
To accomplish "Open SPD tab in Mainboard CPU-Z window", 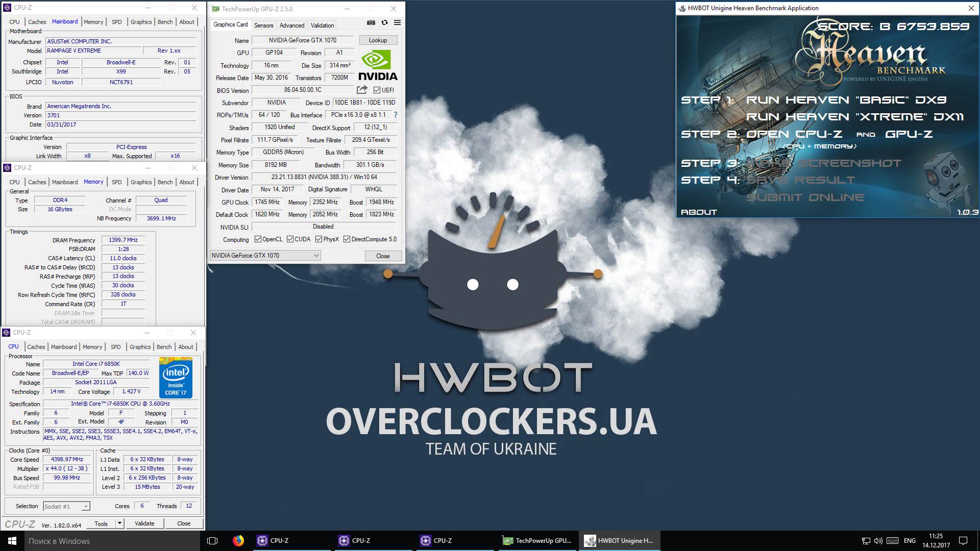I will pos(117,22).
